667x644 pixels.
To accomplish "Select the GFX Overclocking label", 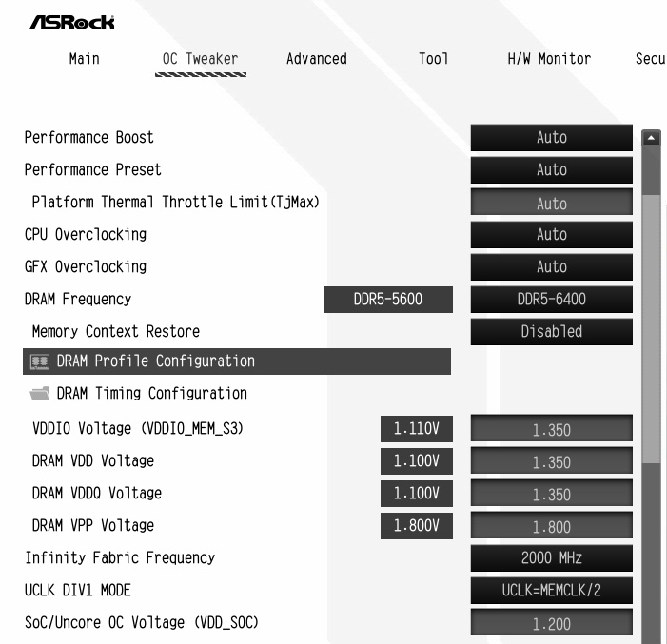I will pos(86,267).
